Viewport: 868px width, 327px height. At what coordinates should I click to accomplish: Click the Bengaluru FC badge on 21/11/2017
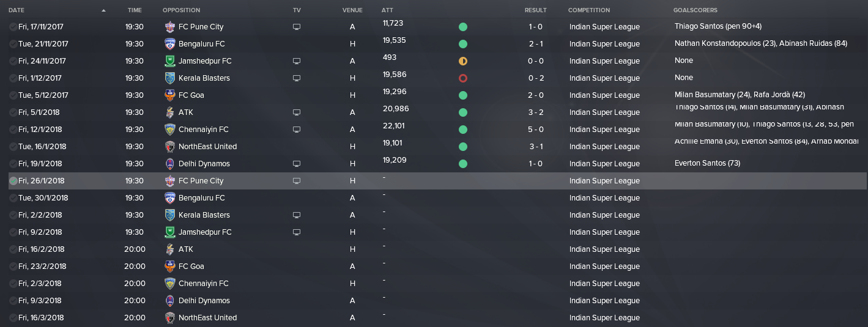170,44
